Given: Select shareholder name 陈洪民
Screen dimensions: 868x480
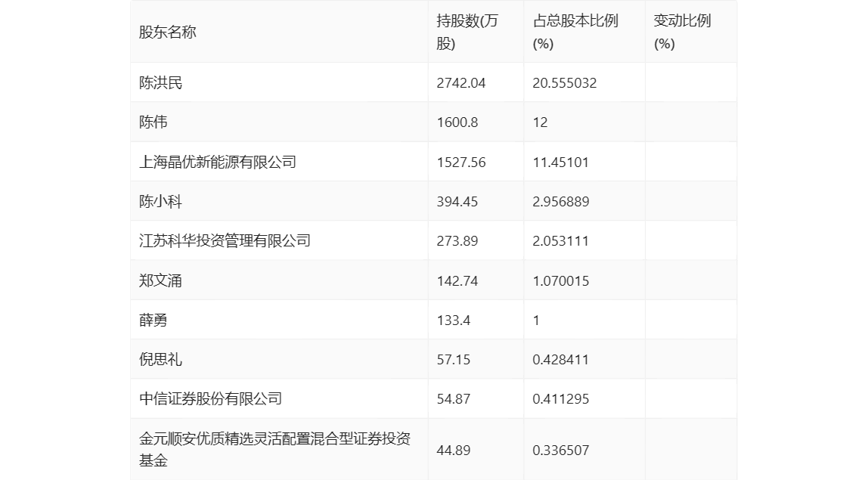Looking at the screenshot, I should click(x=160, y=83).
